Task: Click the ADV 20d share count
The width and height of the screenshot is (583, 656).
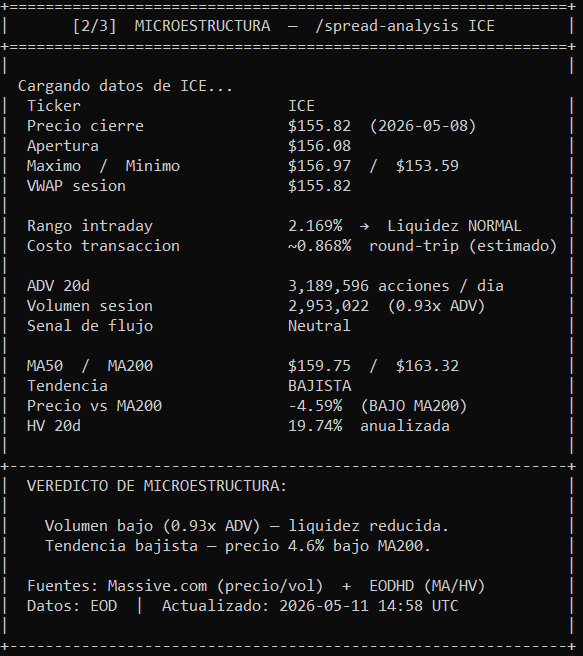Action: [328, 286]
